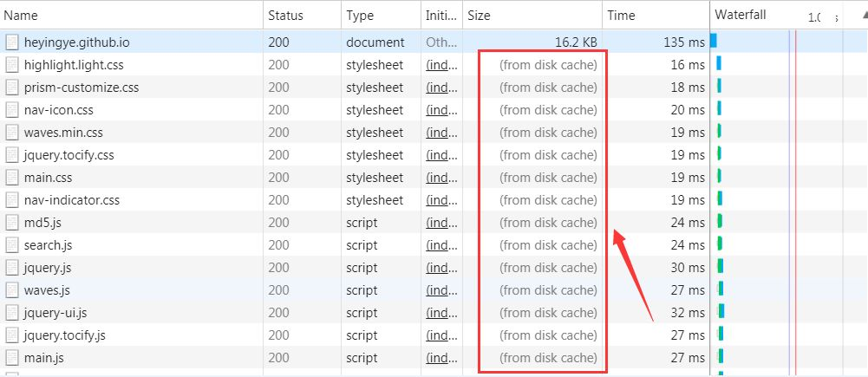
Task: Open initiator link for highlight.light.css
Action: (x=441, y=65)
